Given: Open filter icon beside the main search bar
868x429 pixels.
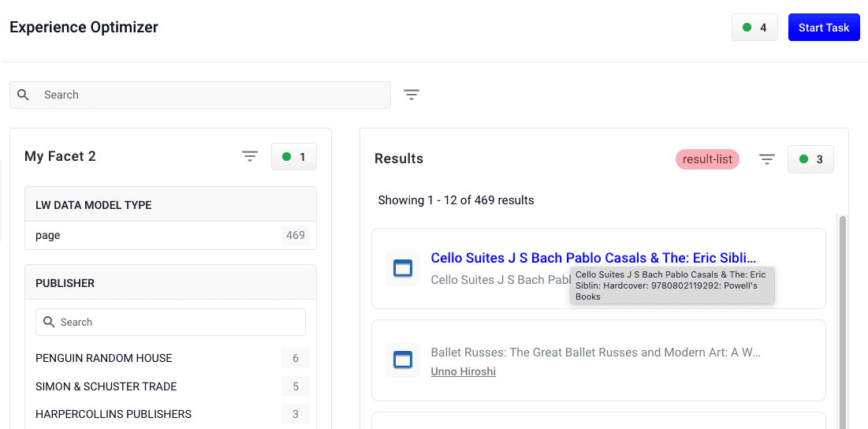Looking at the screenshot, I should [412, 95].
